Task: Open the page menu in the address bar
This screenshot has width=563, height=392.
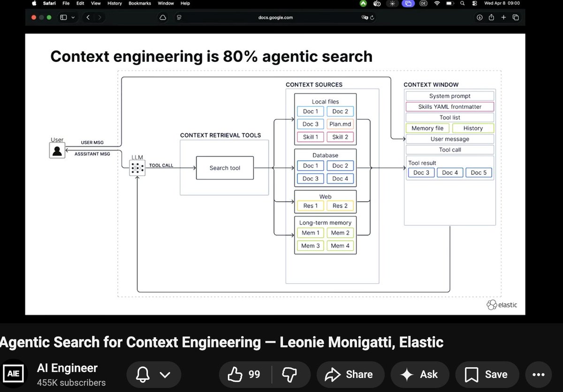Action: point(179,17)
